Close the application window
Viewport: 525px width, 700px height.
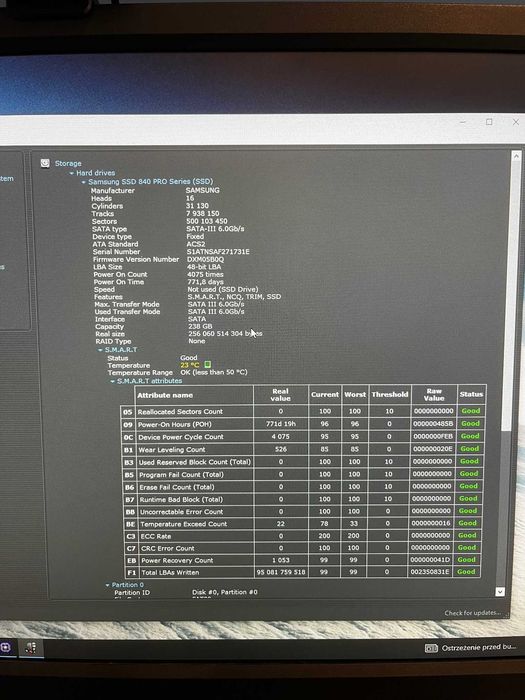pyautogui.click(x=516, y=121)
